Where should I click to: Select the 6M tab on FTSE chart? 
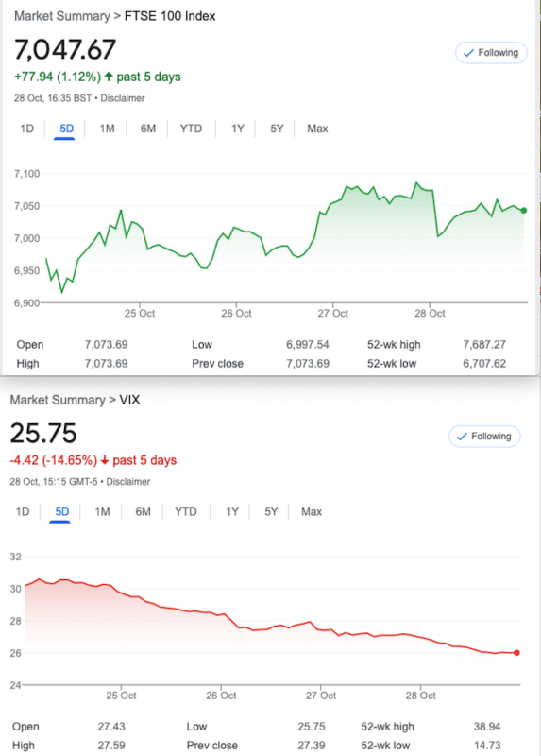point(148,129)
